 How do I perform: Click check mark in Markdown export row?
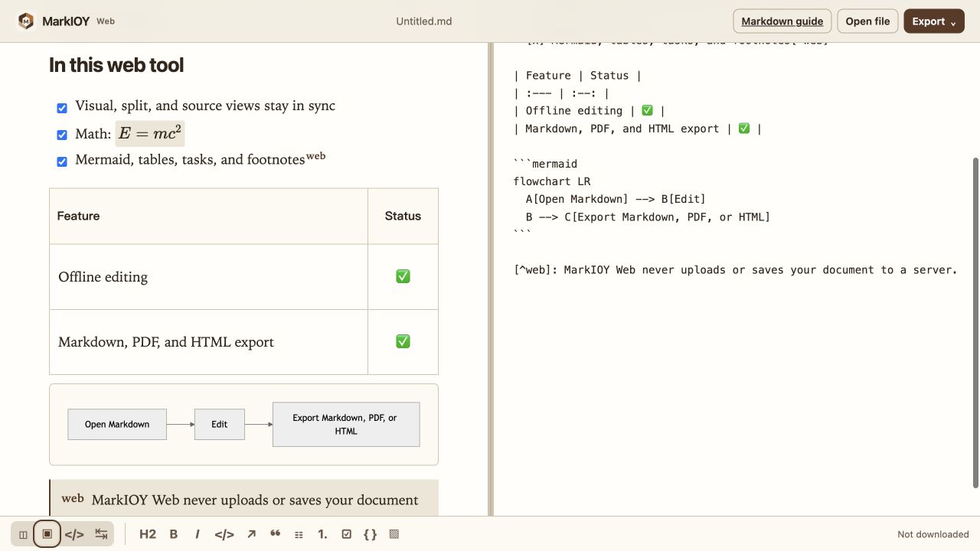403,341
